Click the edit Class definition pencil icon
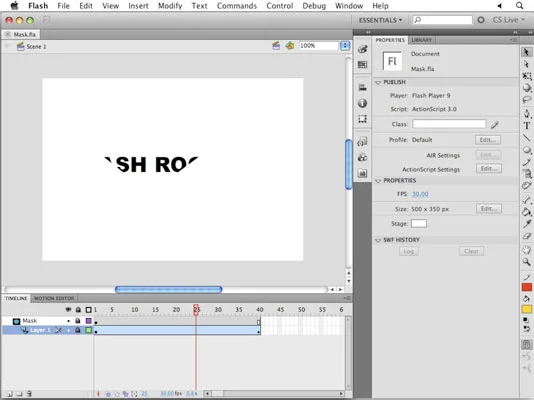The image size is (534, 400). (x=494, y=125)
